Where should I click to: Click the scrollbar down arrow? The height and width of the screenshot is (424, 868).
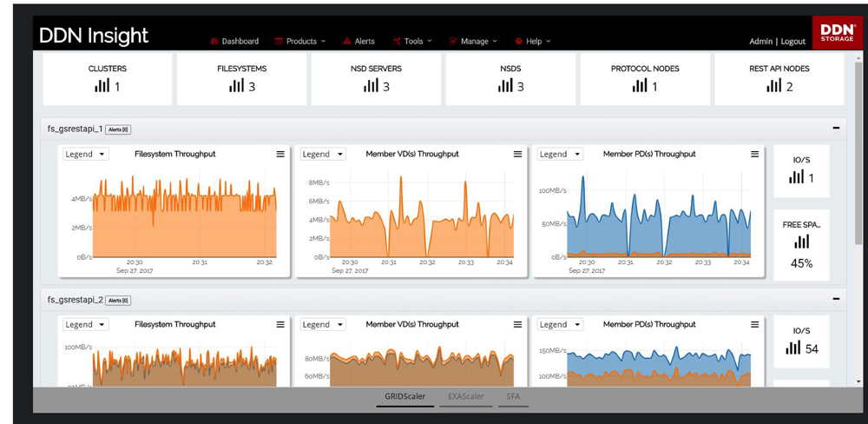(858, 381)
